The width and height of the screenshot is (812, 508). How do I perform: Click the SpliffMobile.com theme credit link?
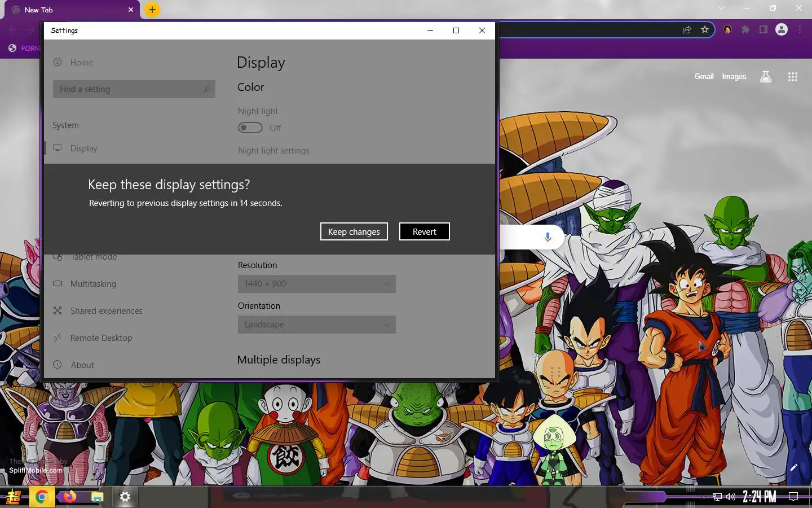(36, 470)
